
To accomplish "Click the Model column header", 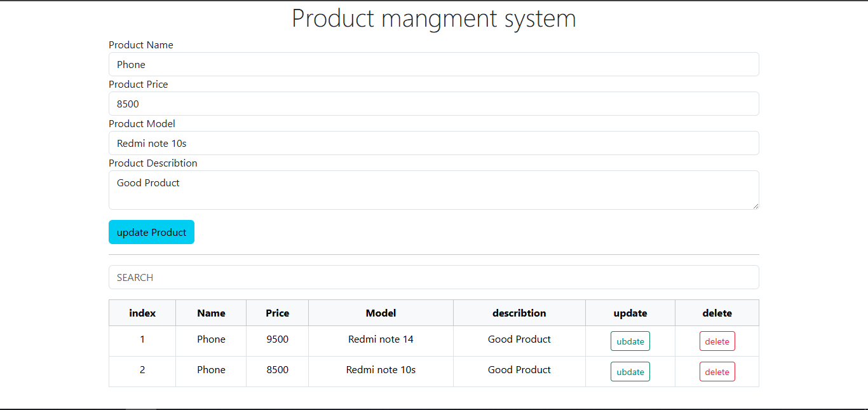I will [380, 313].
